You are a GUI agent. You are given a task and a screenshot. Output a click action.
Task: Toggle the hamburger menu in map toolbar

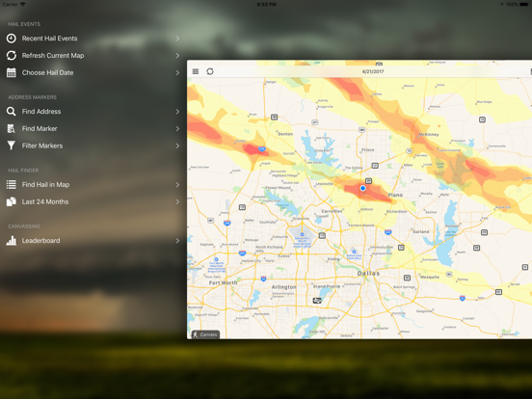coord(196,71)
